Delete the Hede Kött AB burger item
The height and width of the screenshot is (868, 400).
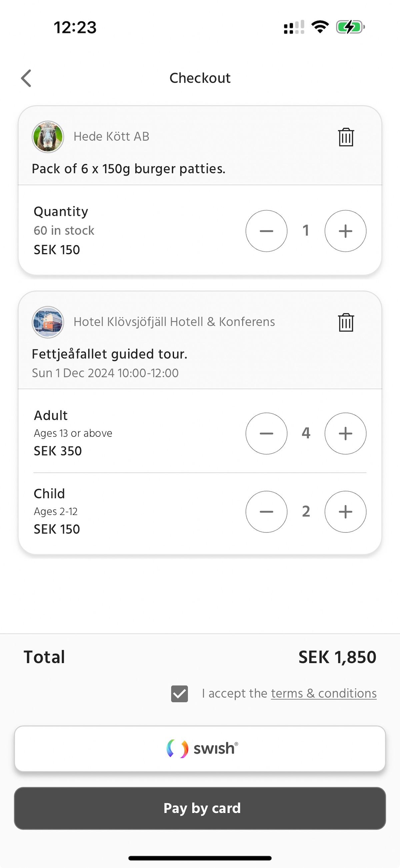pyautogui.click(x=345, y=137)
